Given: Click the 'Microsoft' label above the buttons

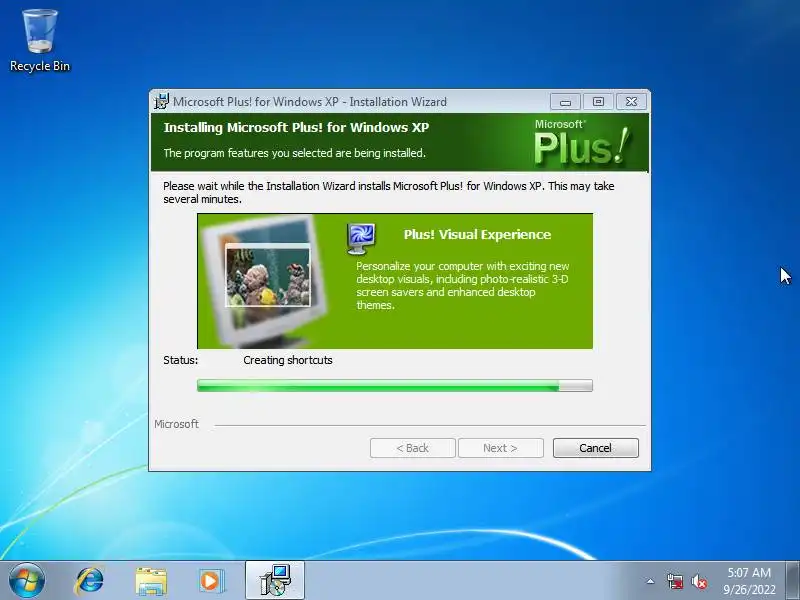Looking at the screenshot, I should coord(177,424).
